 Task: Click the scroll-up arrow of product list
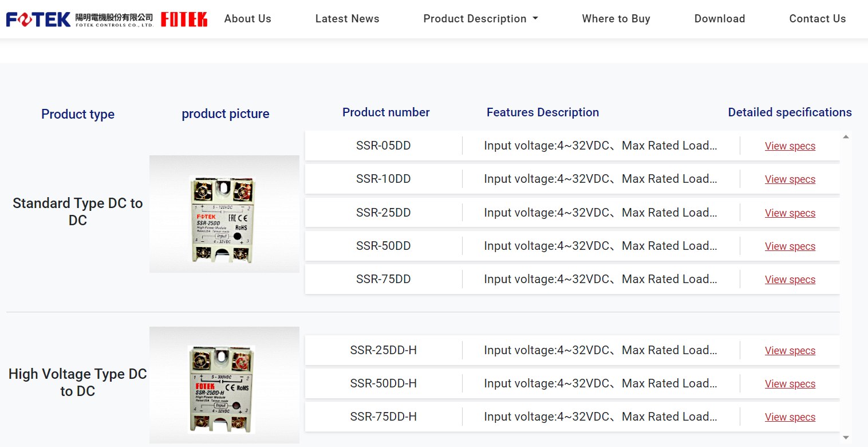[846, 136]
